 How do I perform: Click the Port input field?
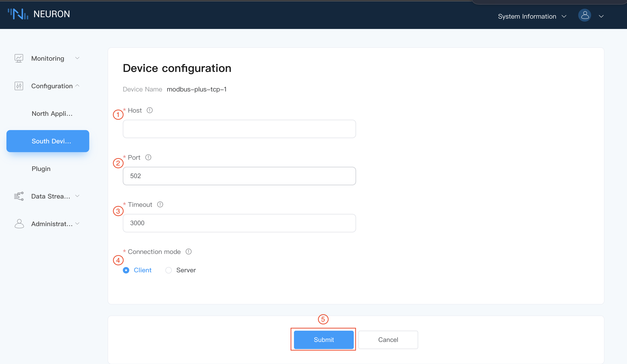click(239, 176)
